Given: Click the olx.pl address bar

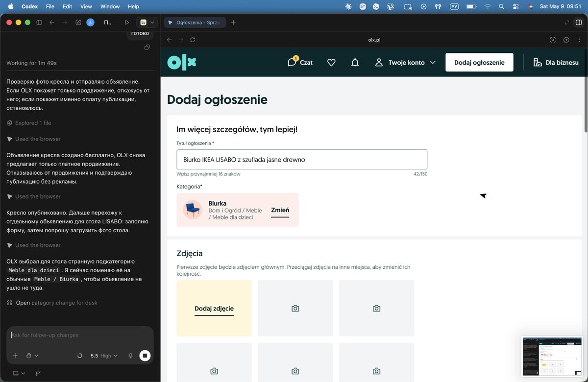Looking at the screenshot, I should 374,40.
